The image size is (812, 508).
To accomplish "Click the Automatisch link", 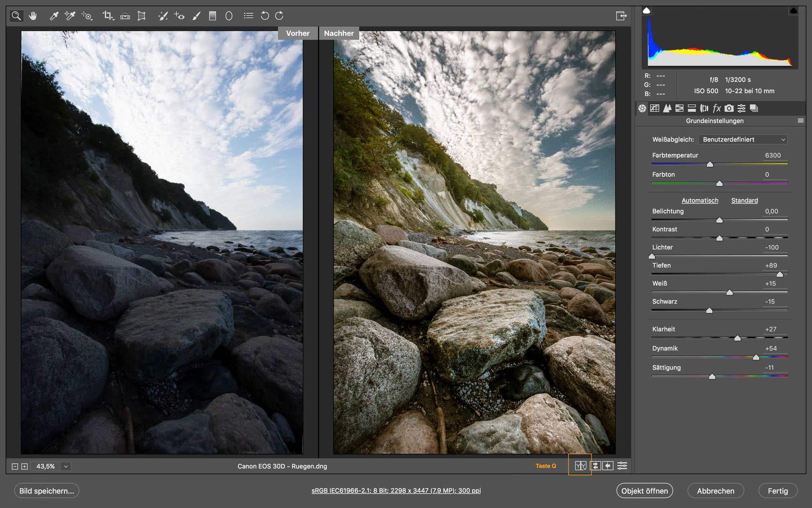I will click(700, 200).
